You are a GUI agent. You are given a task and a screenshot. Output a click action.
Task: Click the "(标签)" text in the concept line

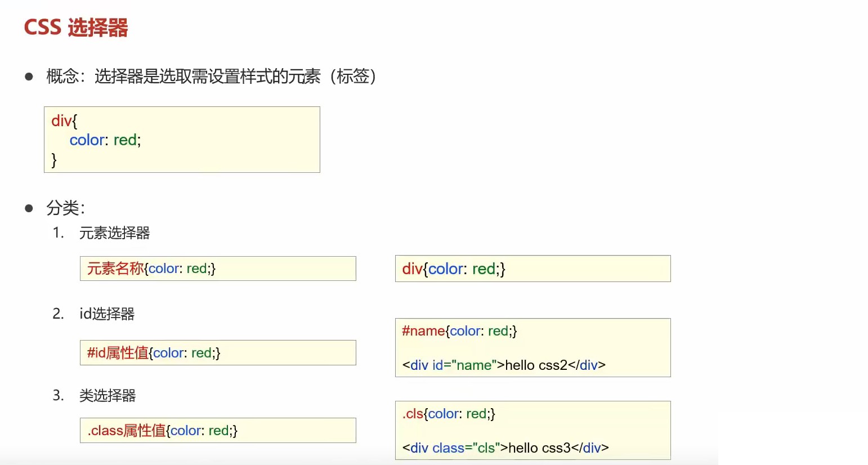pyautogui.click(x=353, y=76)
